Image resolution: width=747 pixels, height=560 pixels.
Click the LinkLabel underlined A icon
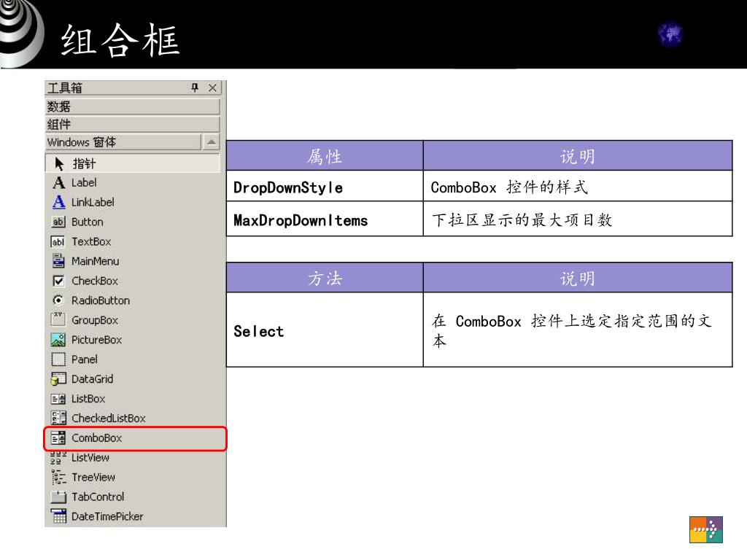point(58,203)
